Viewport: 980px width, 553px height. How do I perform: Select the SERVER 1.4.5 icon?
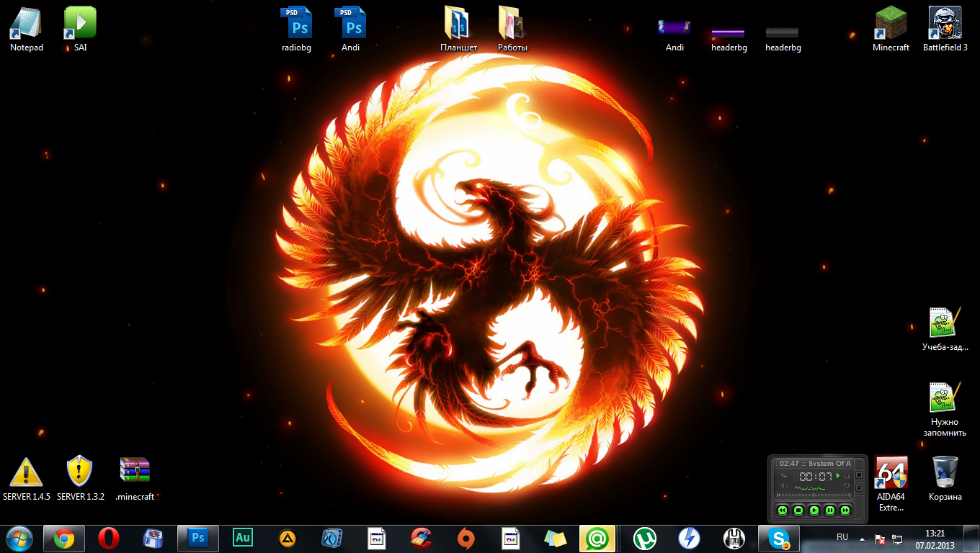click(x=26, y=478)
